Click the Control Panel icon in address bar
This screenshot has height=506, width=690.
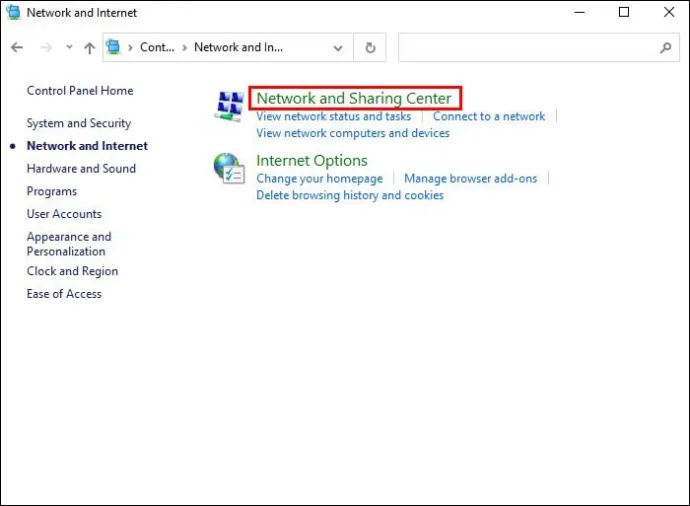point(114,47)
